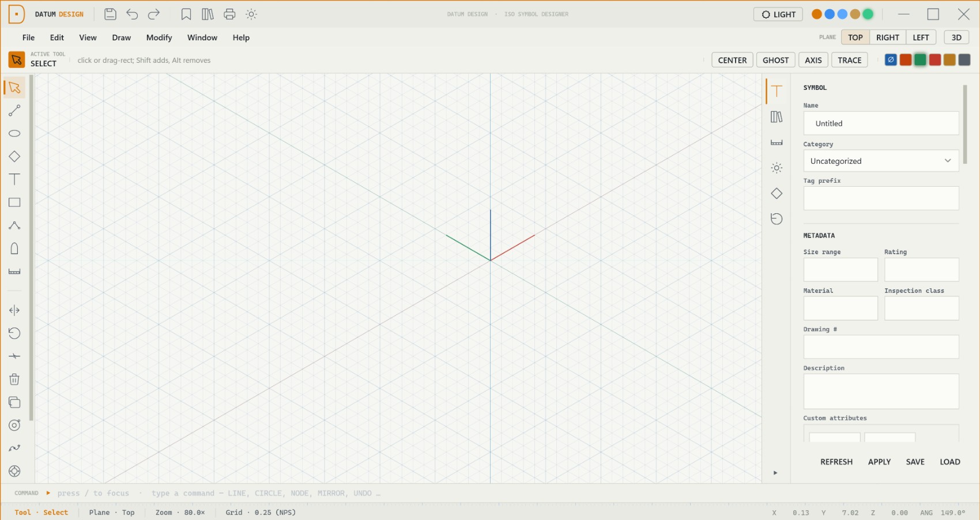Pick the Ellipse tool

pyautogui.click(x=14, y=134)
